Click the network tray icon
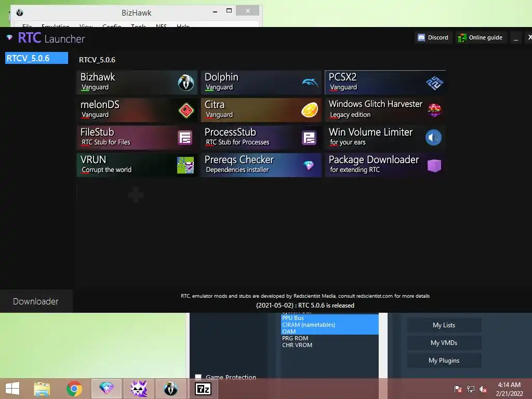The height and width of the screenshot is (399, 532). coord(471,389)
